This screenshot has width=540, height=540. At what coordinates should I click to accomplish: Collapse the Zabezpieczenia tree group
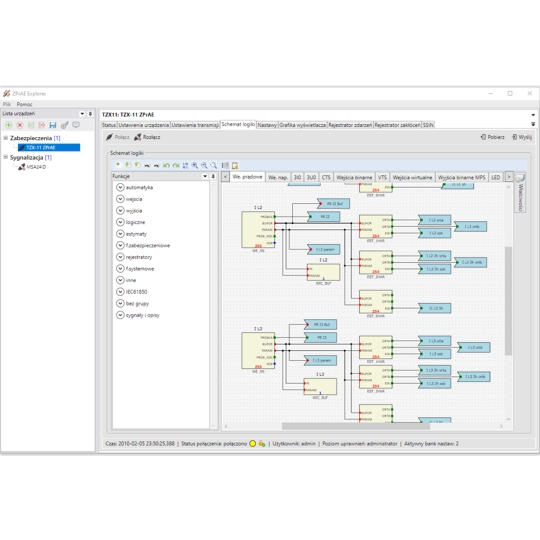(6, 138)
